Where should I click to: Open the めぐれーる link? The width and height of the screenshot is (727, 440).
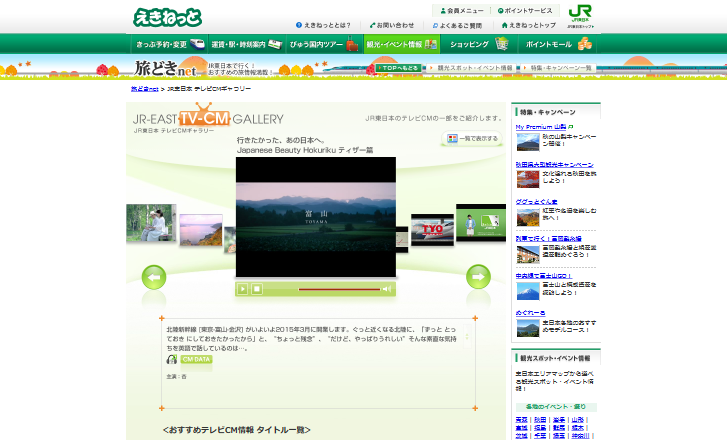[x=530, y=313]
